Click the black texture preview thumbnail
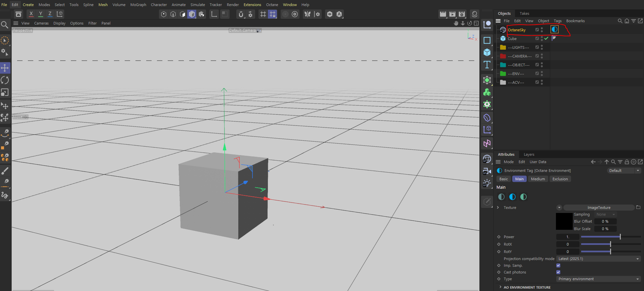 pyautogui.click(x=564, y=221)
